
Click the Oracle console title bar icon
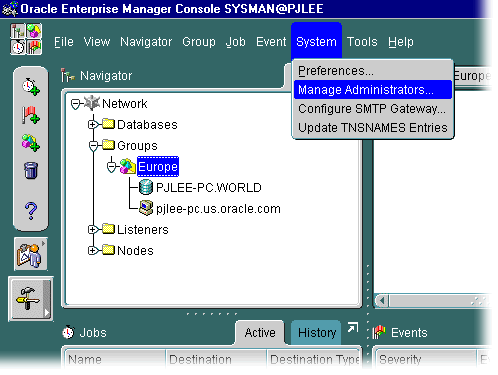9,9
